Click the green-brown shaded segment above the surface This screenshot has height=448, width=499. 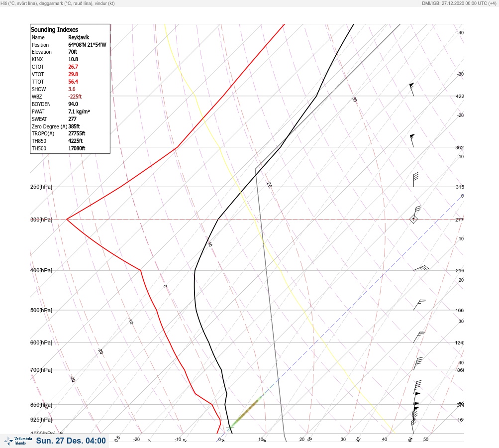click(247, 411)
